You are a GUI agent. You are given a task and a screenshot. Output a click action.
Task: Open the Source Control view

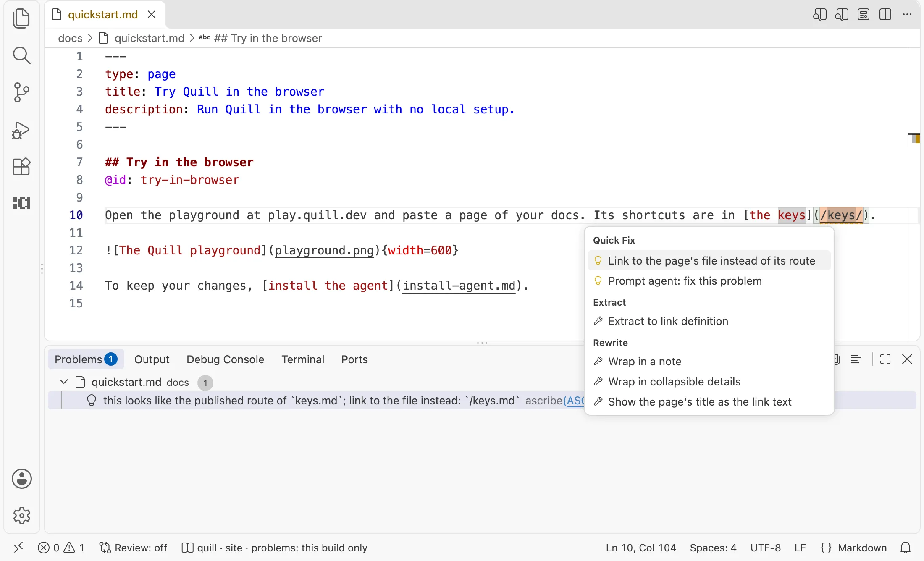click(21, 92)
